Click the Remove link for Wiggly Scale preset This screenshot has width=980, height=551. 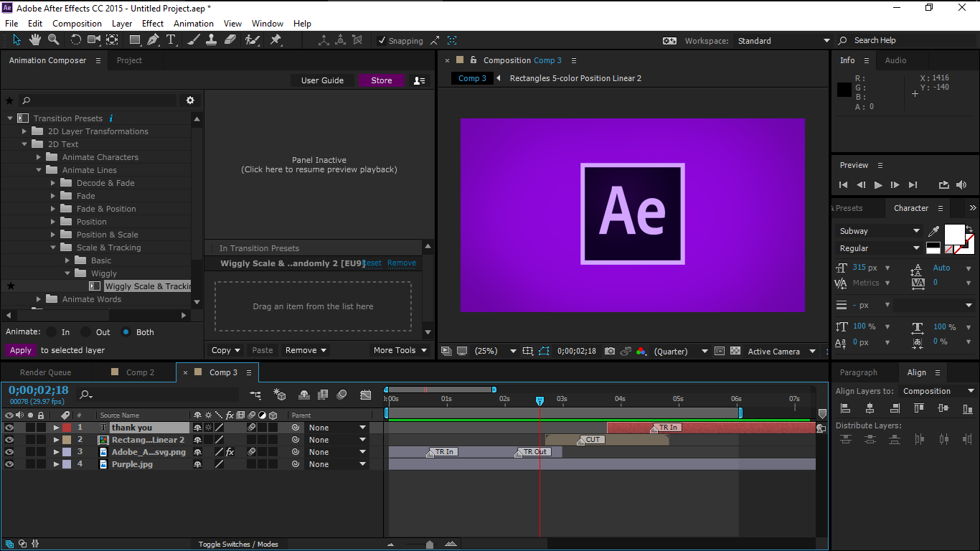(402, 263)
